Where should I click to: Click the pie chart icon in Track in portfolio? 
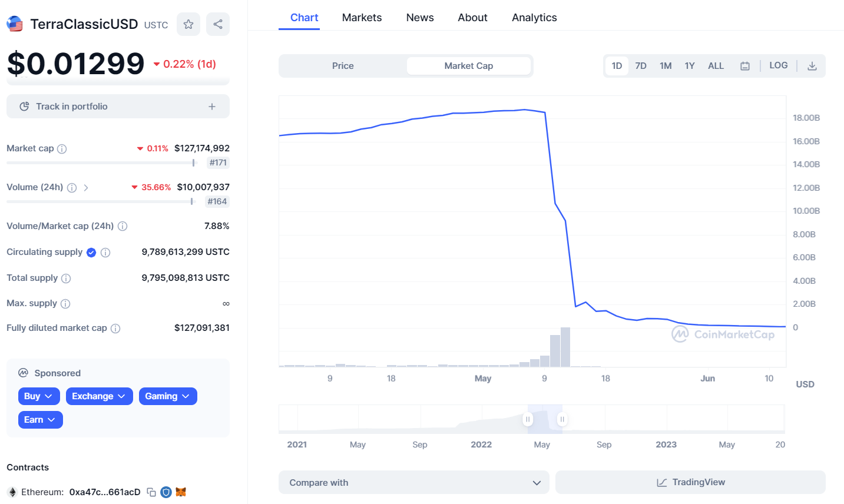pyautogui.click(x=24, y=107)
